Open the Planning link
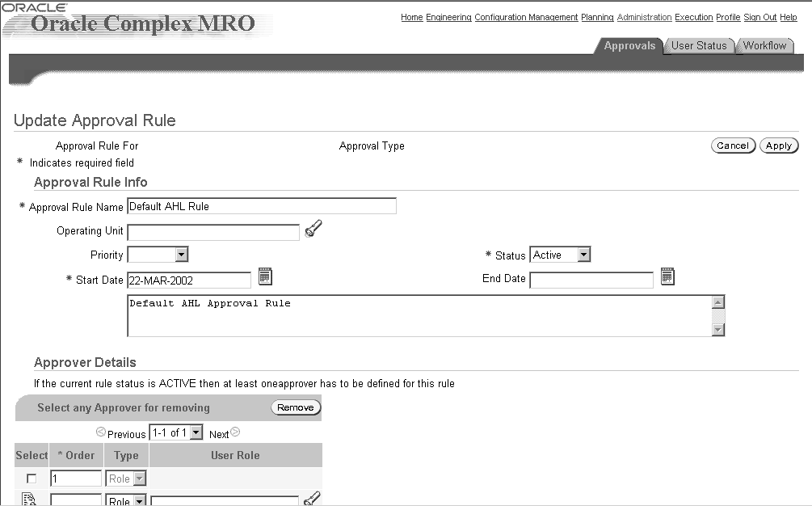Viewport: 812px width, 506px height. coord(597,17)
